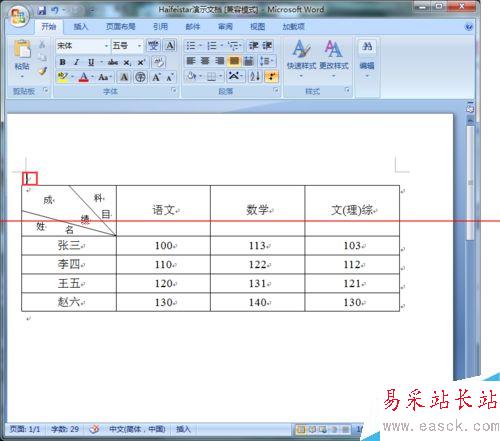The image size is (500, 441).
Task: Shrink font size
Action: (170, 77)
